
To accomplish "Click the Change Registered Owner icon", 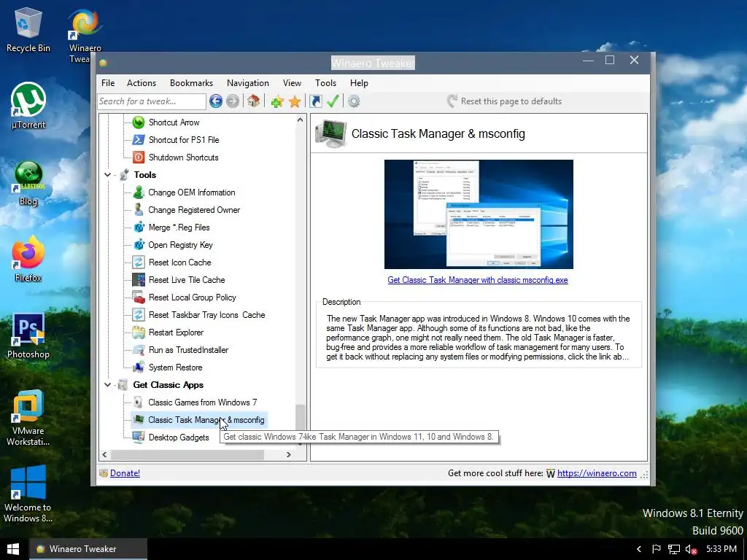I will click(x=139, y=210).
